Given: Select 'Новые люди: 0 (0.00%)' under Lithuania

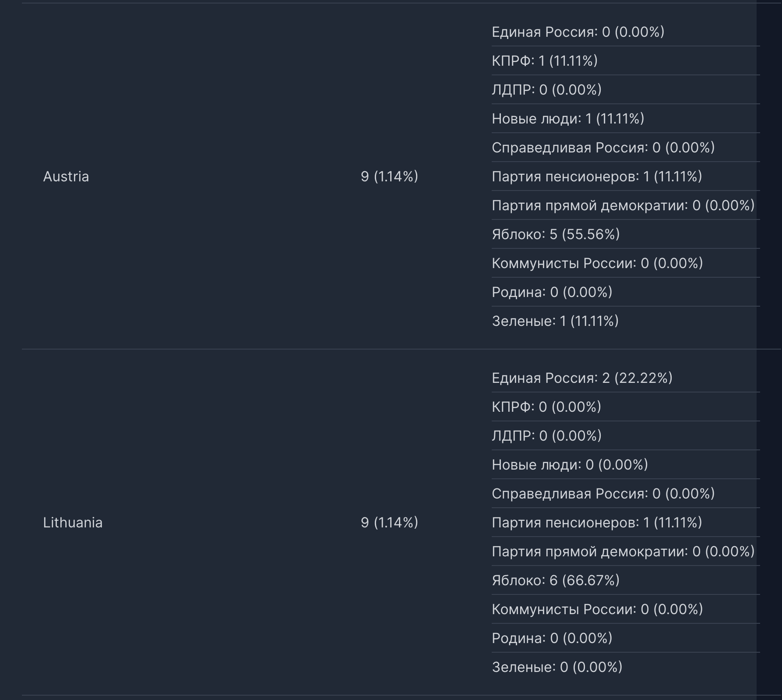Looking at the screenshot, I should coord(570,465).
